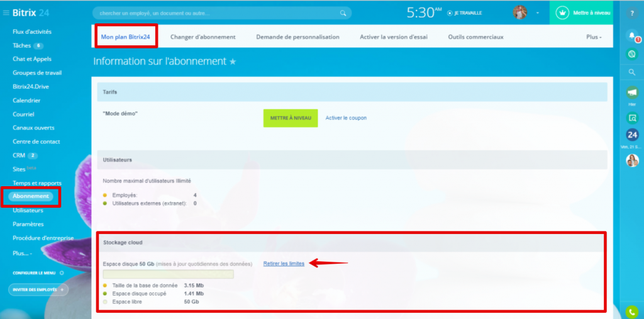
Task: Click the Utilisateurs section header
Action: 352,160
